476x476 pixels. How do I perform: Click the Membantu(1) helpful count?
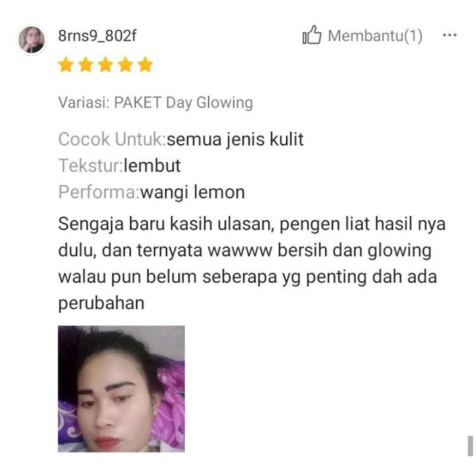pos(375,36)
